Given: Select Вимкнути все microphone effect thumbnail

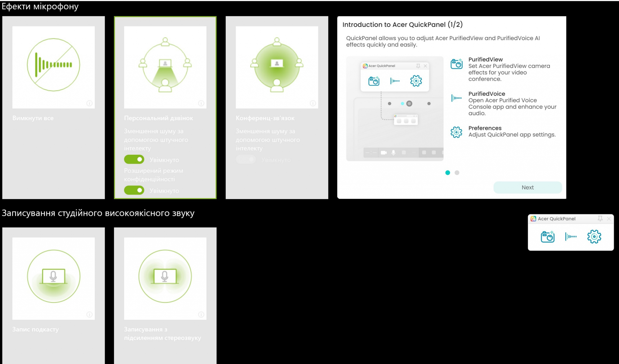Looking at the screenshot, I should tap(53, 67).
